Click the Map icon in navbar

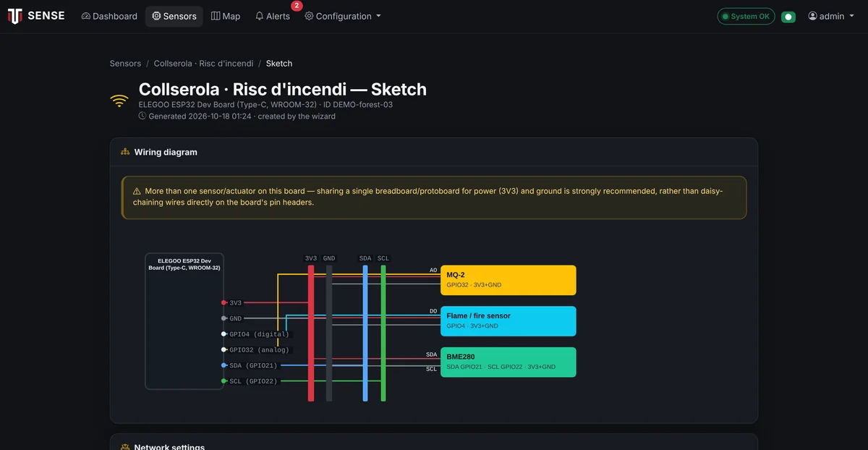tap(216, 16)
